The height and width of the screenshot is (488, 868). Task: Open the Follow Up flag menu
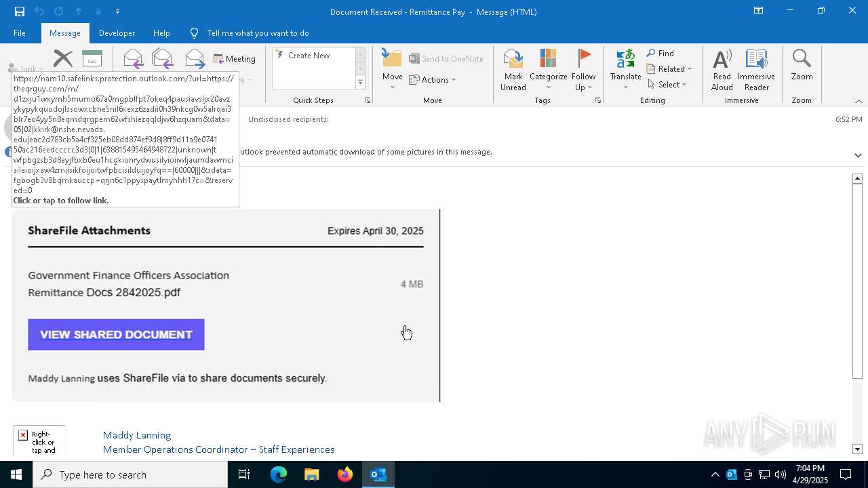583,68
